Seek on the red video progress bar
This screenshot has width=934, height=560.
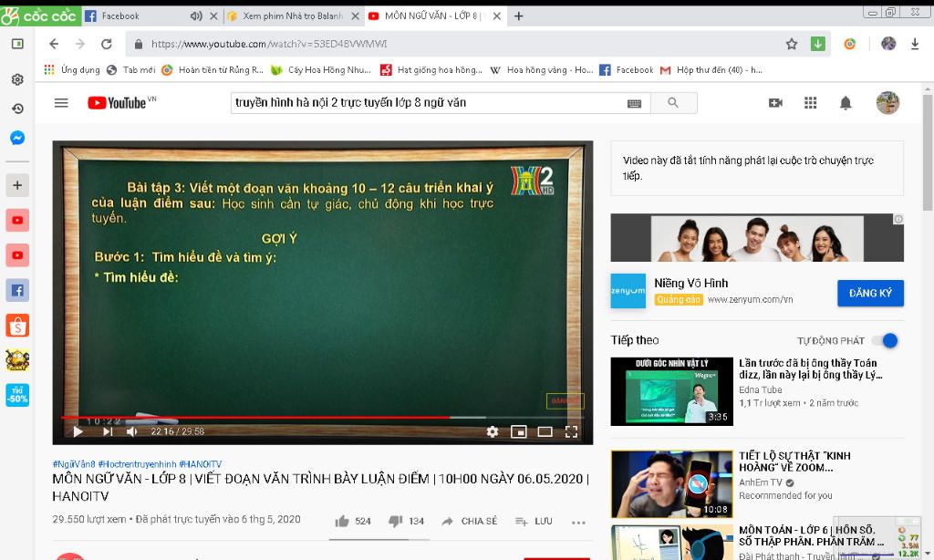pyautogui.click(x=322, y=417)
